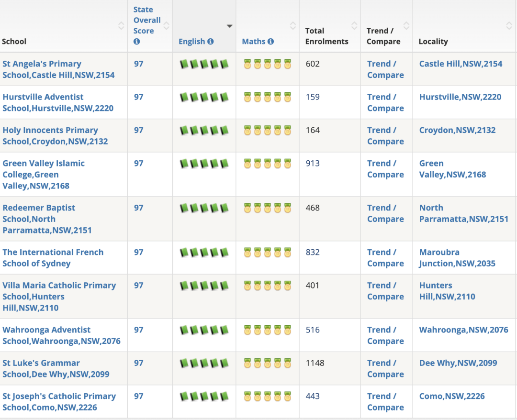Click the info icon next to Maths
This screenshot has width=517, height=420.
pos(270,42)
